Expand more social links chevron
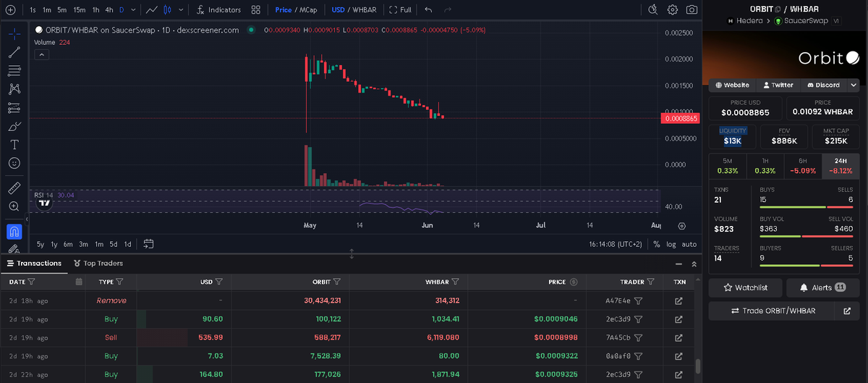This screenshot has height=383, width=868. click(854, 85)
